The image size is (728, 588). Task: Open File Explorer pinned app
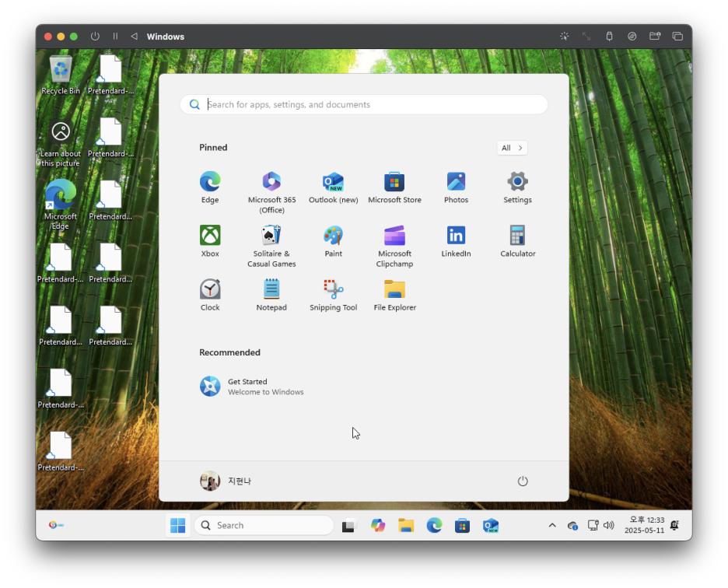tap(394, 296)
